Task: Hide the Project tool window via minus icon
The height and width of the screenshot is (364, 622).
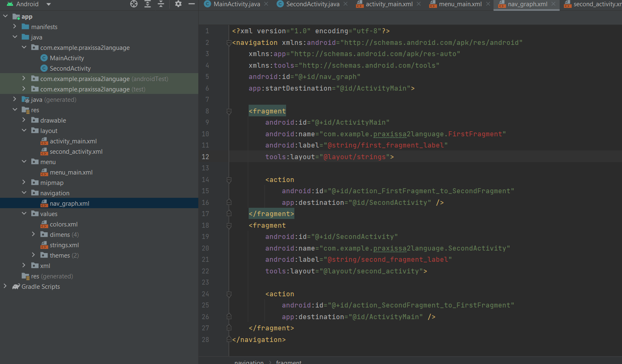Action: click(191, 4)
